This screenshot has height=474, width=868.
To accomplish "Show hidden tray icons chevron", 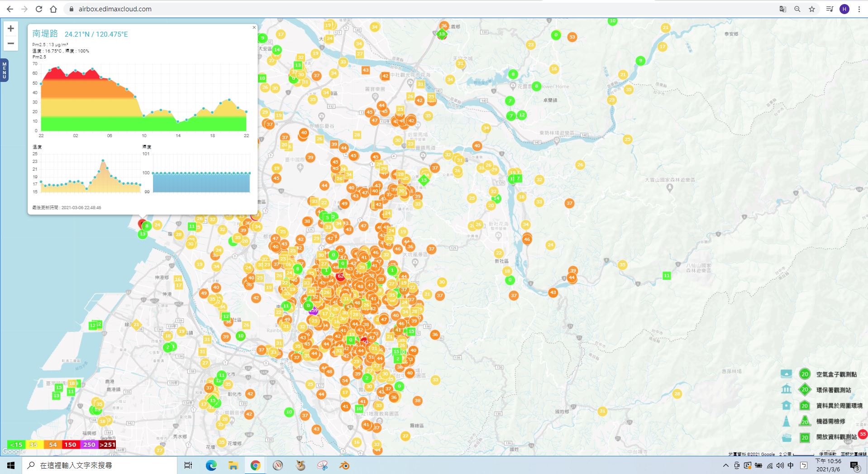I will click(726, 465).
